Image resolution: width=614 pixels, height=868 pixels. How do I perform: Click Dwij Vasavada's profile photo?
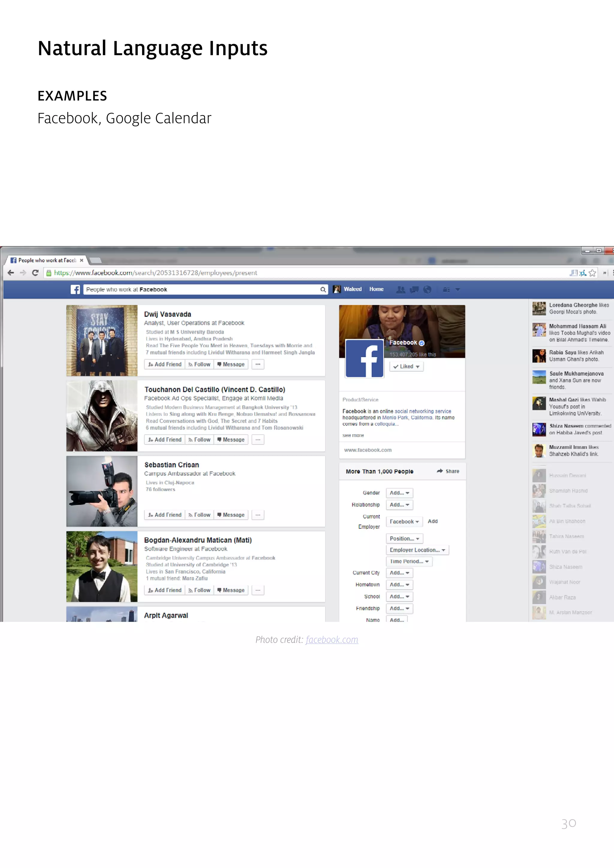(102, 340)
